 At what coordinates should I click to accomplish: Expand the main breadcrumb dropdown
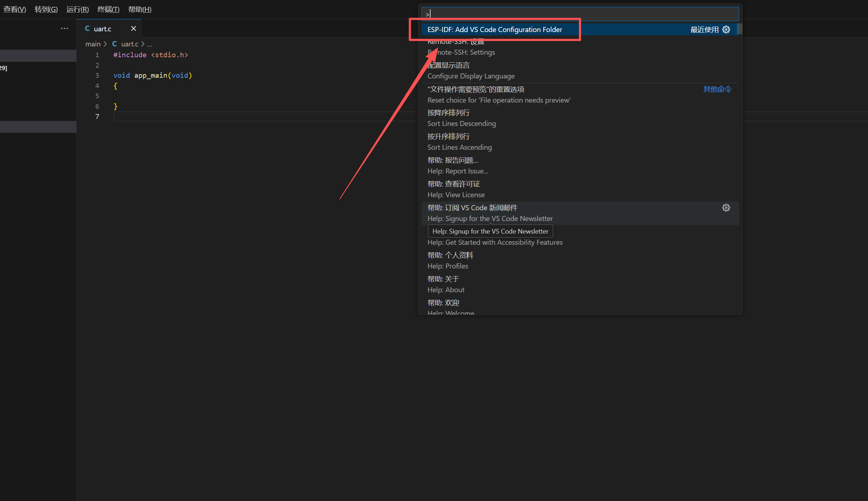pyautogui.click(x=93, y=44)
